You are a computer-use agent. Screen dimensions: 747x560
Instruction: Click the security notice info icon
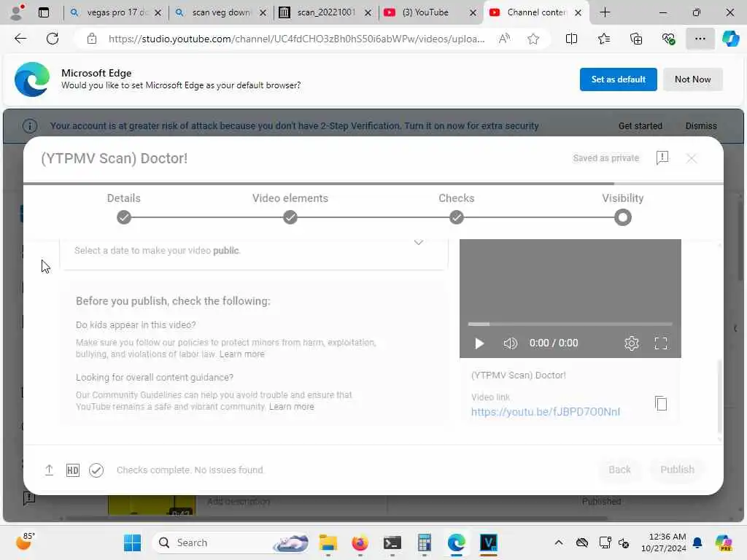pos(29,126)
